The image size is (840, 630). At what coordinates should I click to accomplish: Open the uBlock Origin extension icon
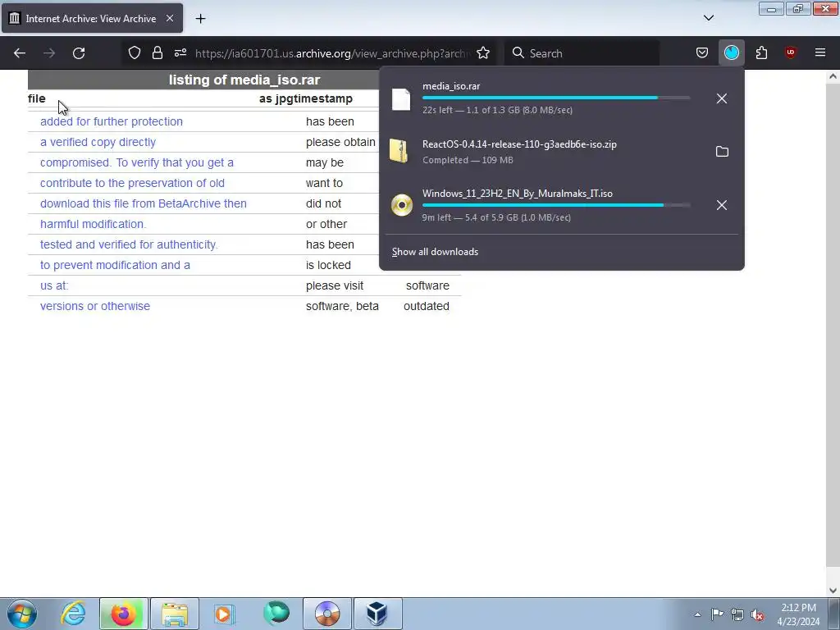click(791, 52)
